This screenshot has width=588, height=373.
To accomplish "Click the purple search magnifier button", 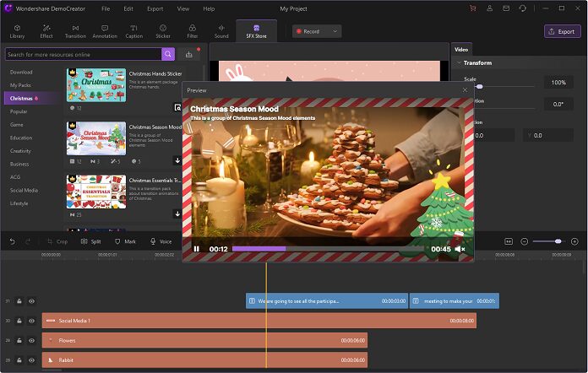I will coord(168,54).
